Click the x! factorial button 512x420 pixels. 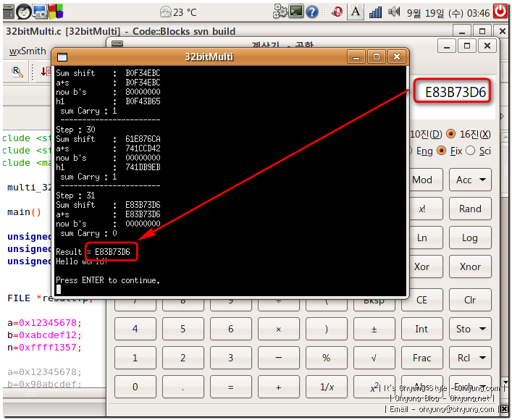click(426, 209)
